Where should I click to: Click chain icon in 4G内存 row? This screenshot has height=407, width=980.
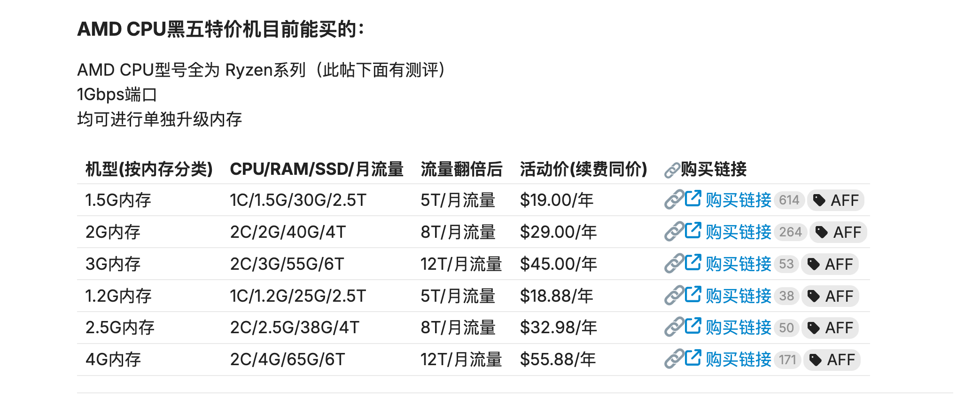pos(674,359)
